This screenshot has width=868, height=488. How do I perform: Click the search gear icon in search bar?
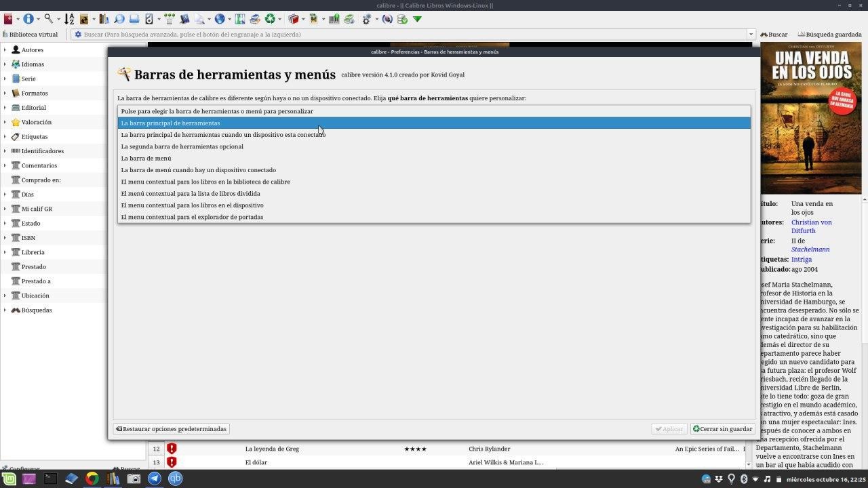(x=78, y=34)
